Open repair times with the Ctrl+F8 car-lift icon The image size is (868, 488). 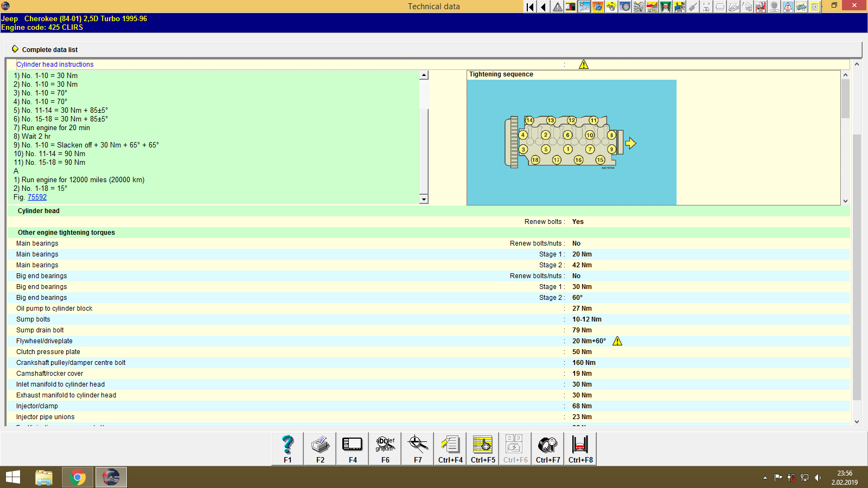pos(580,447)
